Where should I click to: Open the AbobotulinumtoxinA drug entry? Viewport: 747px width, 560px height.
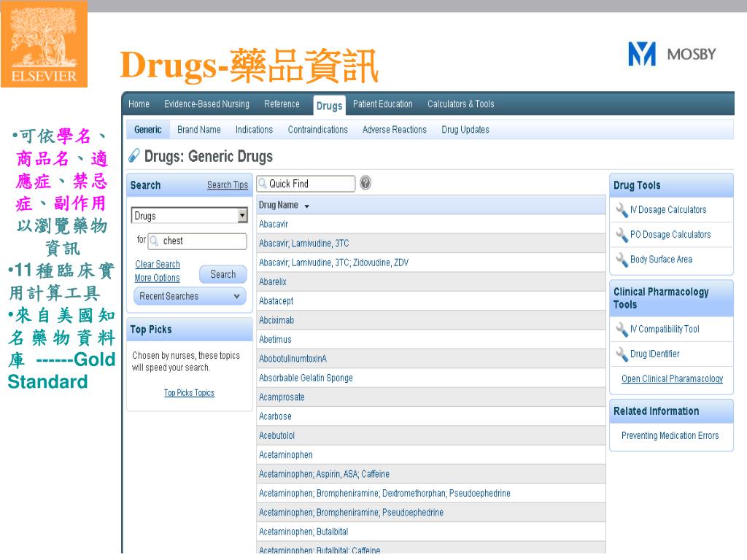pos(293,359)
